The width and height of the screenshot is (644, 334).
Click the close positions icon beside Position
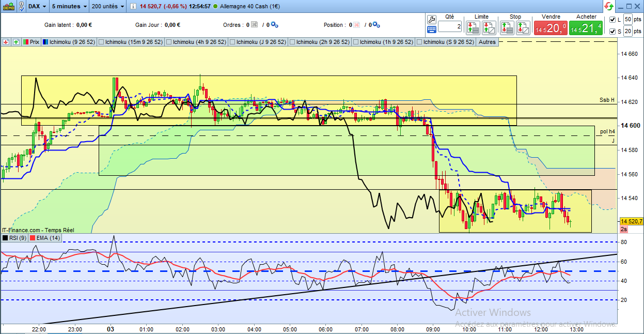point(356,24)
